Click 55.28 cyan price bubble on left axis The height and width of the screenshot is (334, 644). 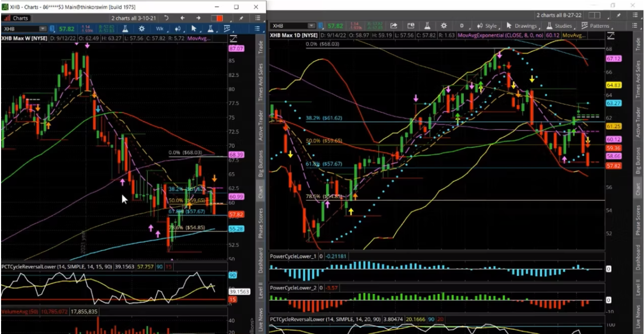click(236, 228)
